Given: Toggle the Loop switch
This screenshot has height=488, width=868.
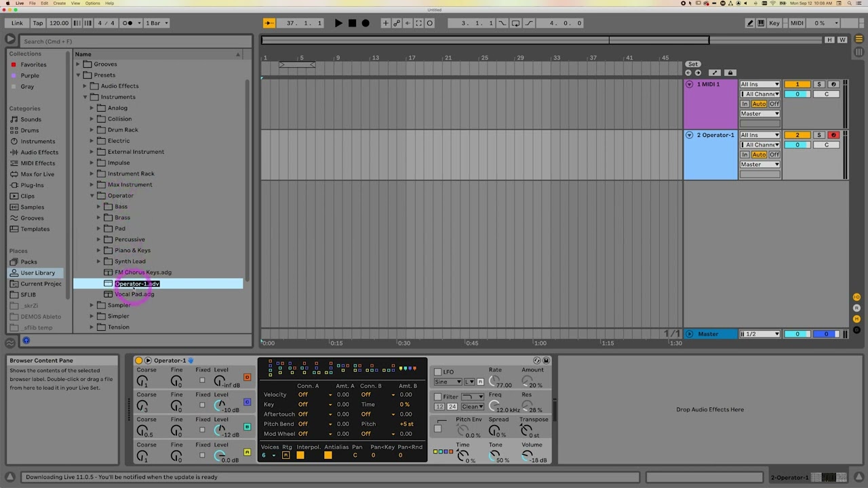Looking at the screenshot, I should (515, 23).
